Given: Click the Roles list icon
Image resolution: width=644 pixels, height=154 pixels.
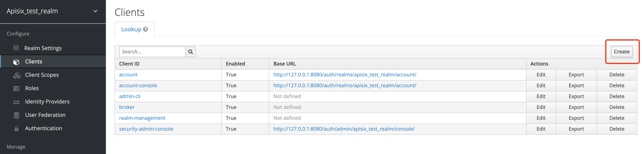Looking at the screenshot, I should click(16, 88).
